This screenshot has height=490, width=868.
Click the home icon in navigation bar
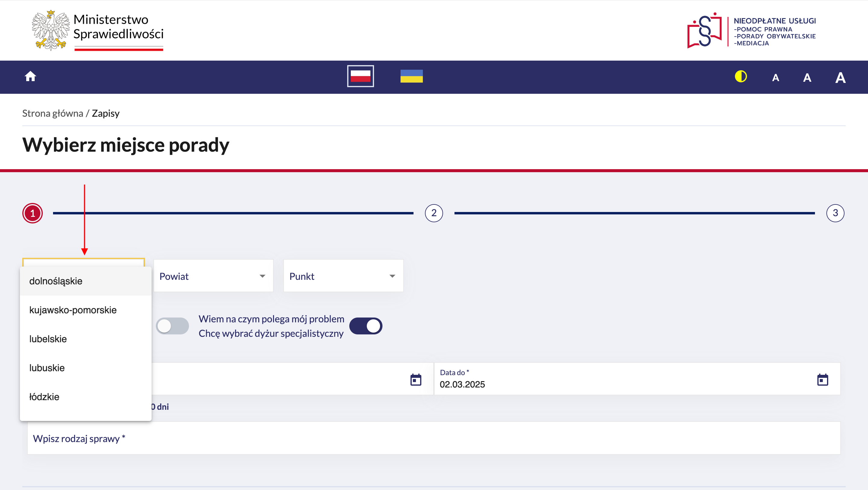coord(30,77)
